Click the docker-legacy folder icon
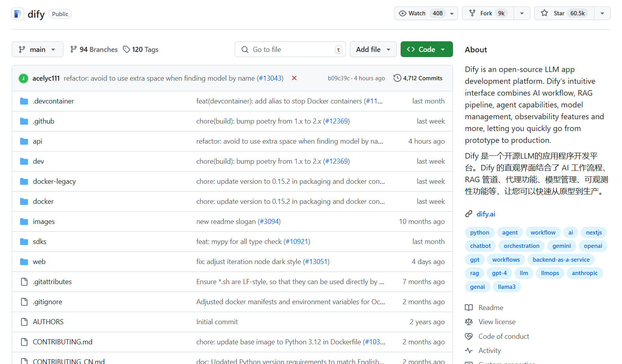 point(24,181)
